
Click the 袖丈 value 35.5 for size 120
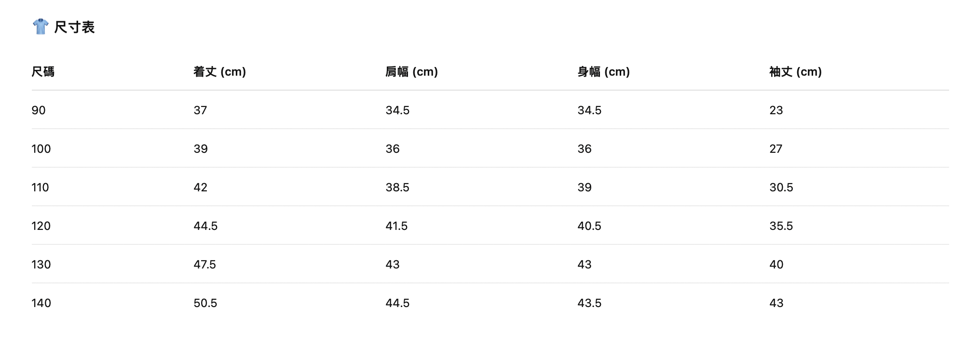click(x=781, y=226)
